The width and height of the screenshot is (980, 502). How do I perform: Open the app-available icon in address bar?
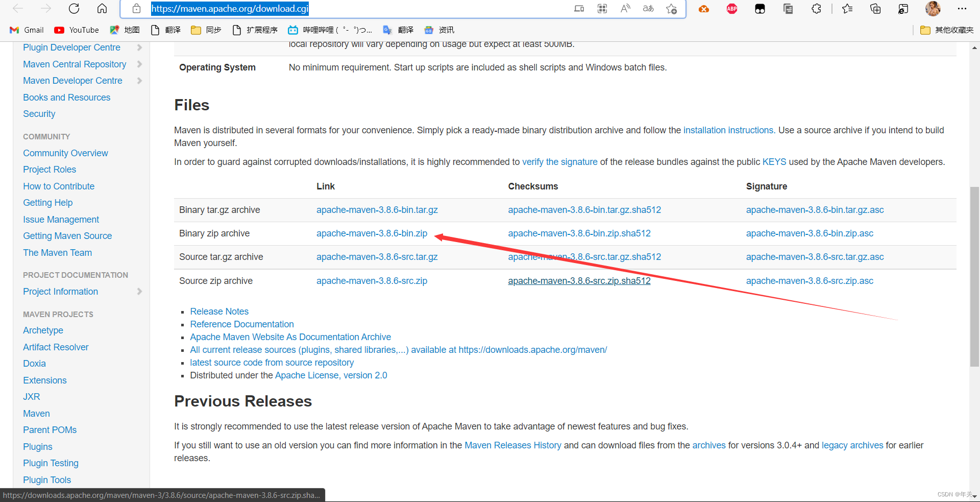[579, 9]
